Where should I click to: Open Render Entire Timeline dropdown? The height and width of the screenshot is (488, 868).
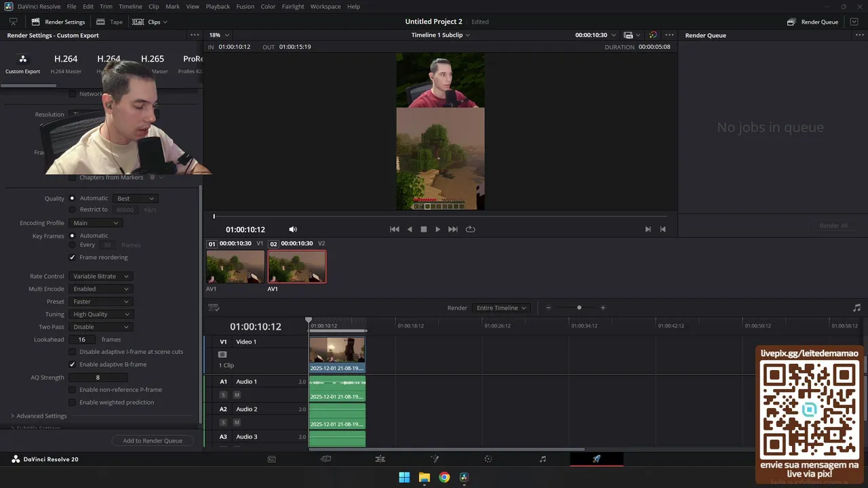[501, 308]
